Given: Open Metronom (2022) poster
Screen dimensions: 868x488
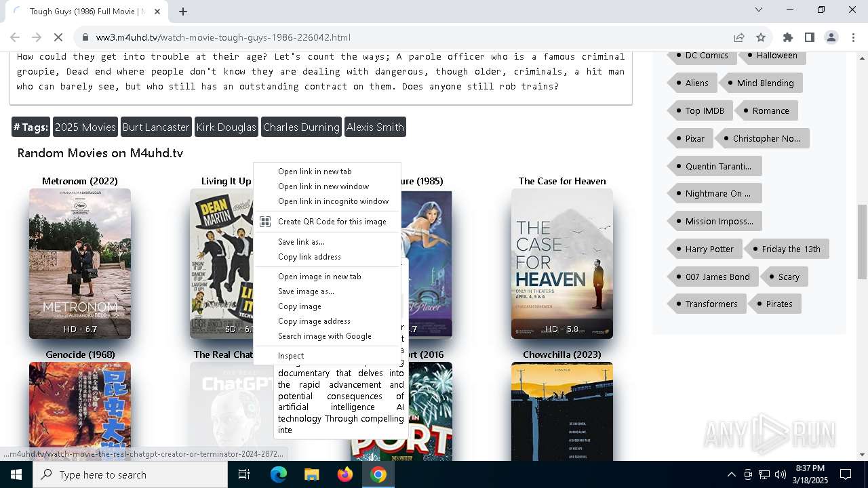Looking at the screenshot, I should click(x=80, y=264).
